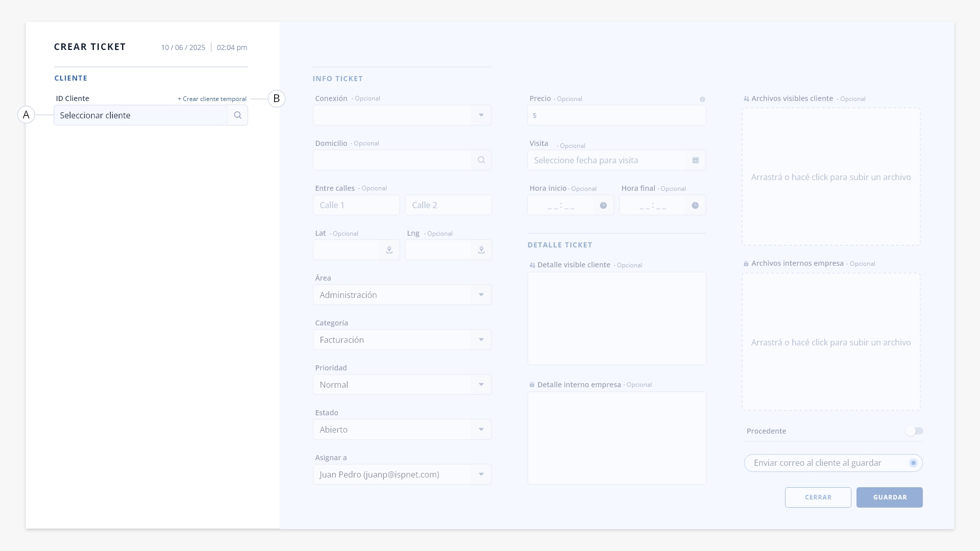Click the DETALLE TICKET section heading
The image size is (980, 551).
coord(560,245)
